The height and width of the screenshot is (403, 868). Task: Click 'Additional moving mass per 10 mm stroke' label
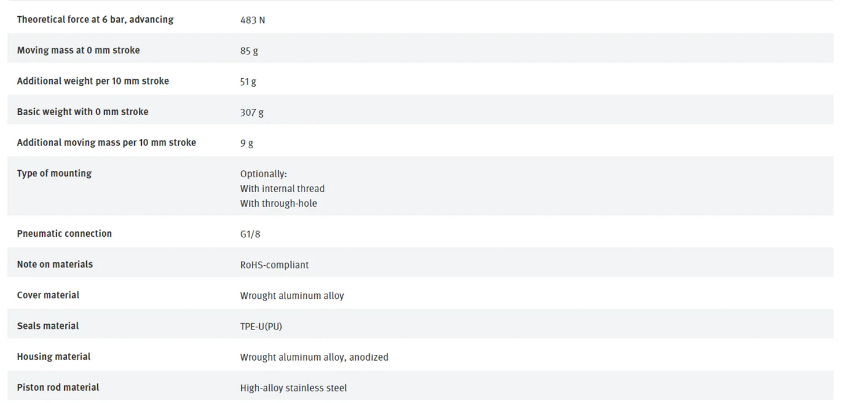click(106, 142)
